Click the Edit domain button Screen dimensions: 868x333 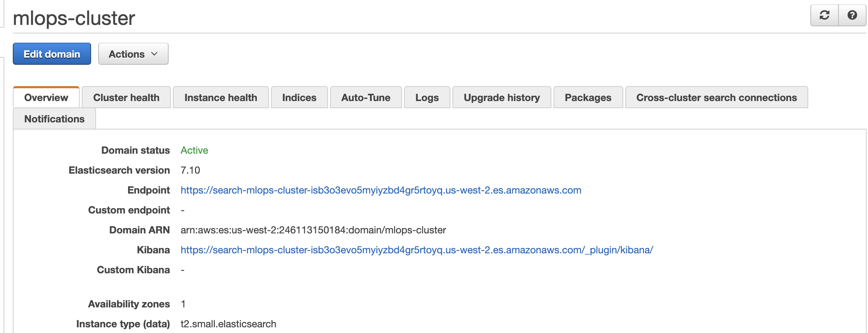[52, 54]
